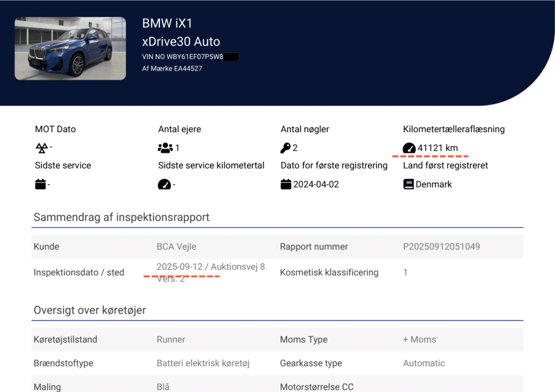This screenshot has width=555, height=392.
Task: Click the Sidste service kilometertal gauge icon
Action: (x=164, y=185)
